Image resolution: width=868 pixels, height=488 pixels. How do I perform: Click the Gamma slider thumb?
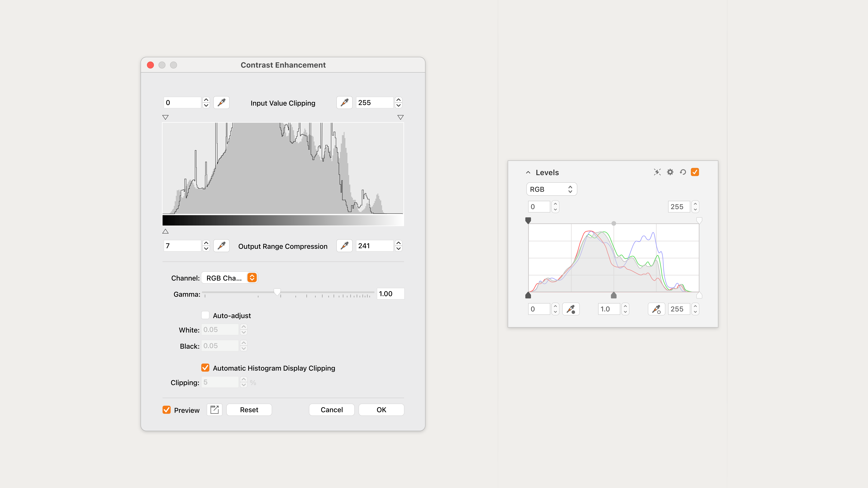click(277, 292)
